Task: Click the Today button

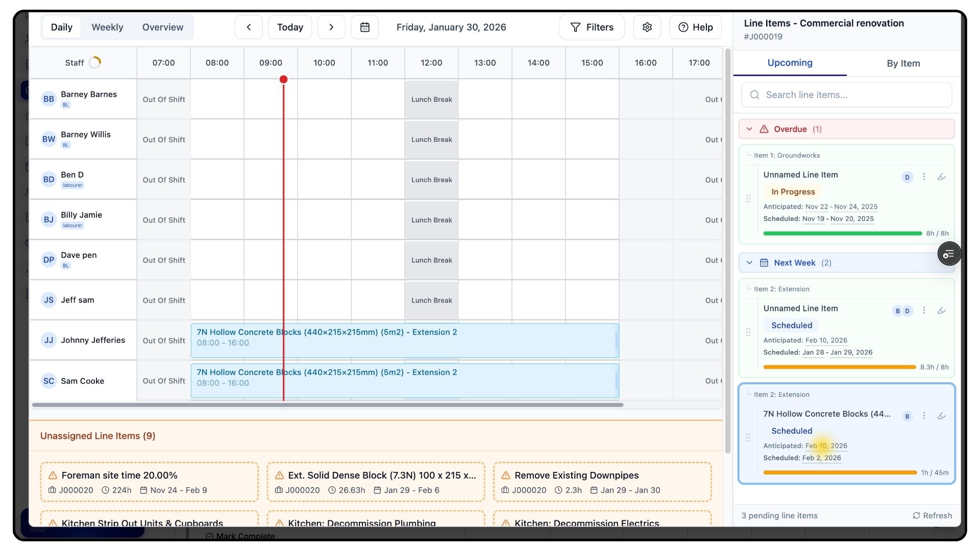Action: 290,27
